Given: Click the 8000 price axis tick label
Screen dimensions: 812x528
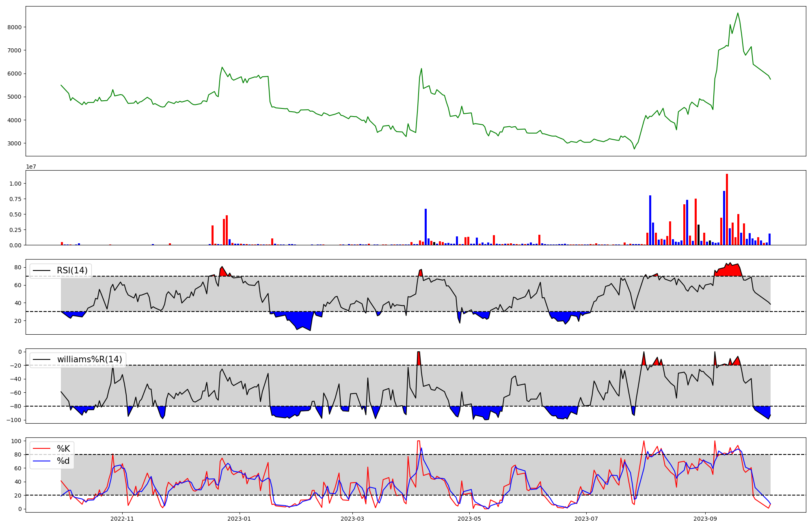Looking at the screenshot, I should pyautogui.click(x=15, y=27).
